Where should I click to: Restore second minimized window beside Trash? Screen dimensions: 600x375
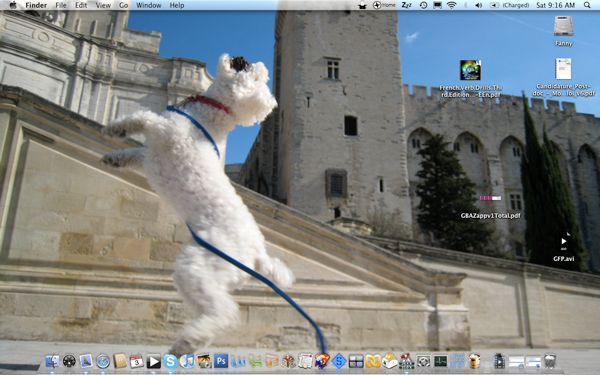point(533,361)
